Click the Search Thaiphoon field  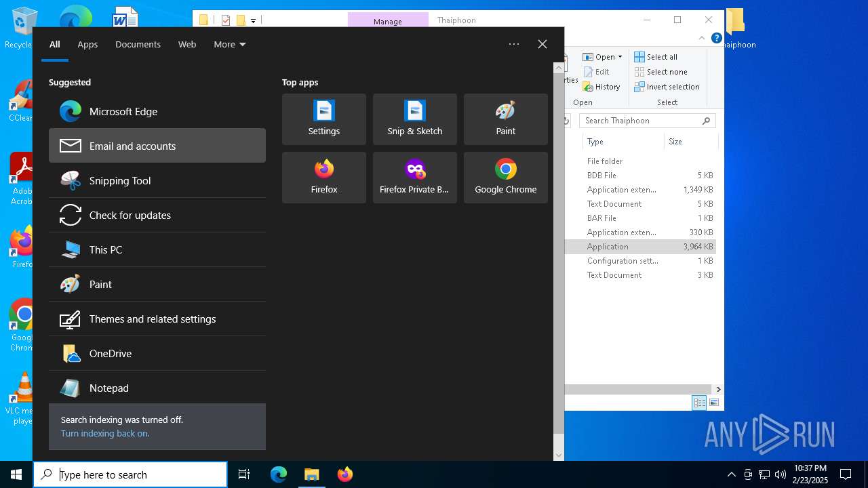click(x=648, y=121)
